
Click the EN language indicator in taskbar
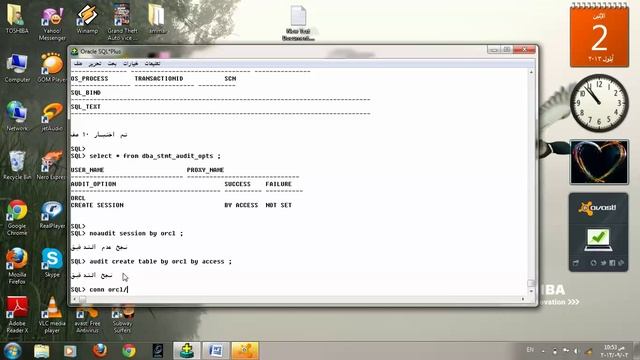530,350
